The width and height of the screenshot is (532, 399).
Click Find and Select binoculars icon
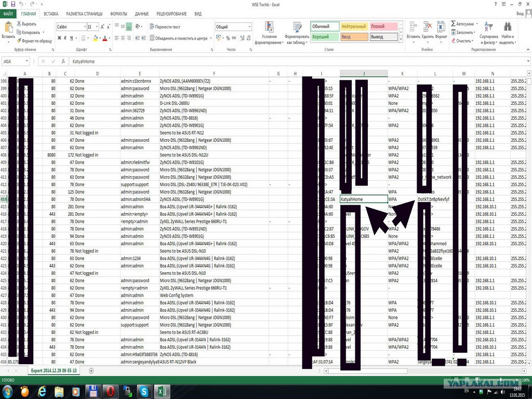coord(508,26)
